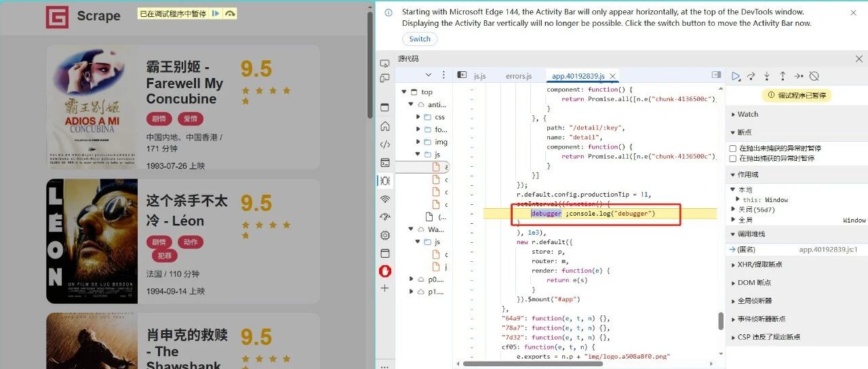The height and width of the screenshot is (369, 868).
Task: Resume from the page's paused overlay play icon
Action: point(216,13)
